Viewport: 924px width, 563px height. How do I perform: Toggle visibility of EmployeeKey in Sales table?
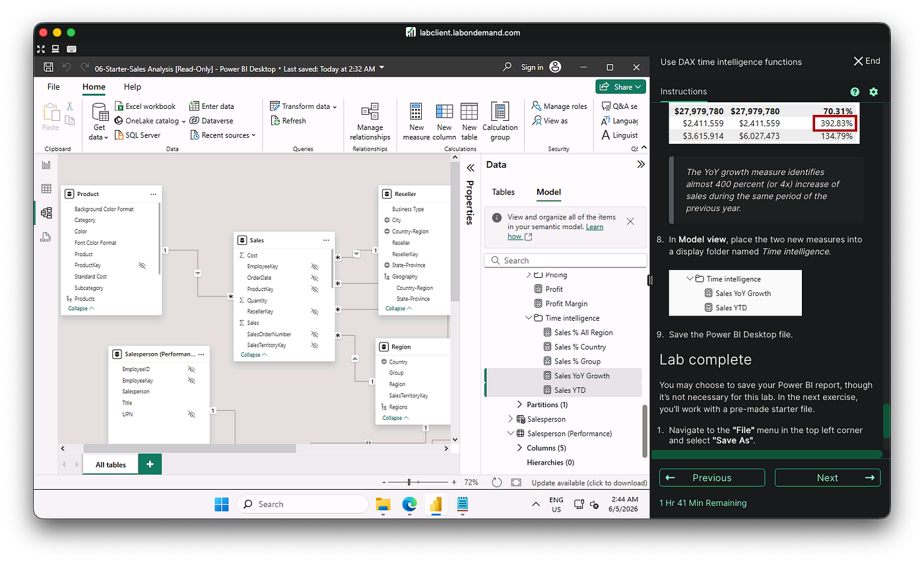pos(315,267)
